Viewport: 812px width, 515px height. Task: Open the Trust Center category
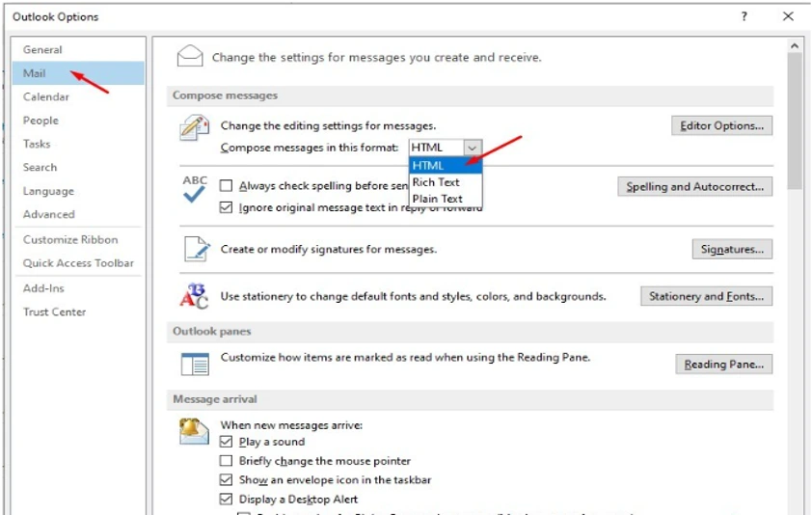pos(78,312)
